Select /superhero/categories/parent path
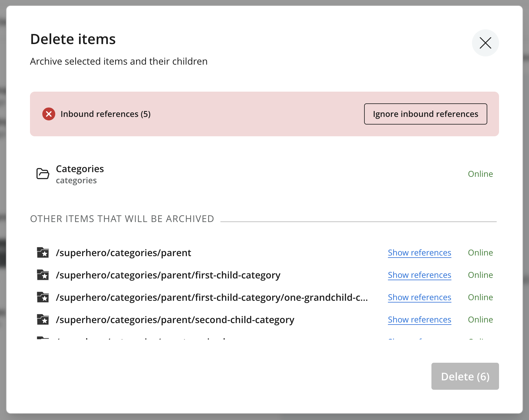 pos(124,253)
